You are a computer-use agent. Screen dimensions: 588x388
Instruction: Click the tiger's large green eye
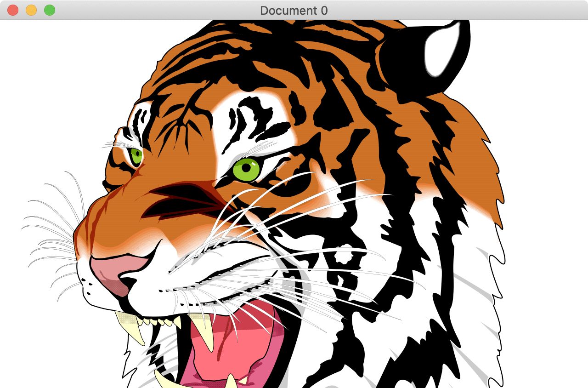pos(247,170)
